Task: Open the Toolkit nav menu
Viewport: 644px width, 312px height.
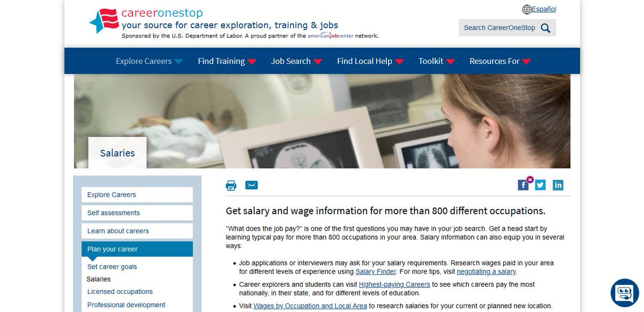Action: point(431,61)
